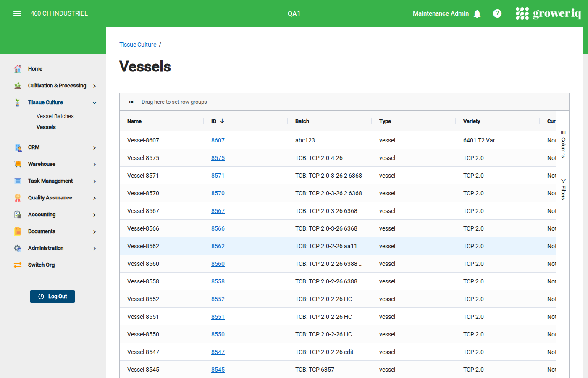This screenshot has height=378, width=588.
Task: Select Vessel Batches in the sidebar
Action: click(x=55, y=116)
